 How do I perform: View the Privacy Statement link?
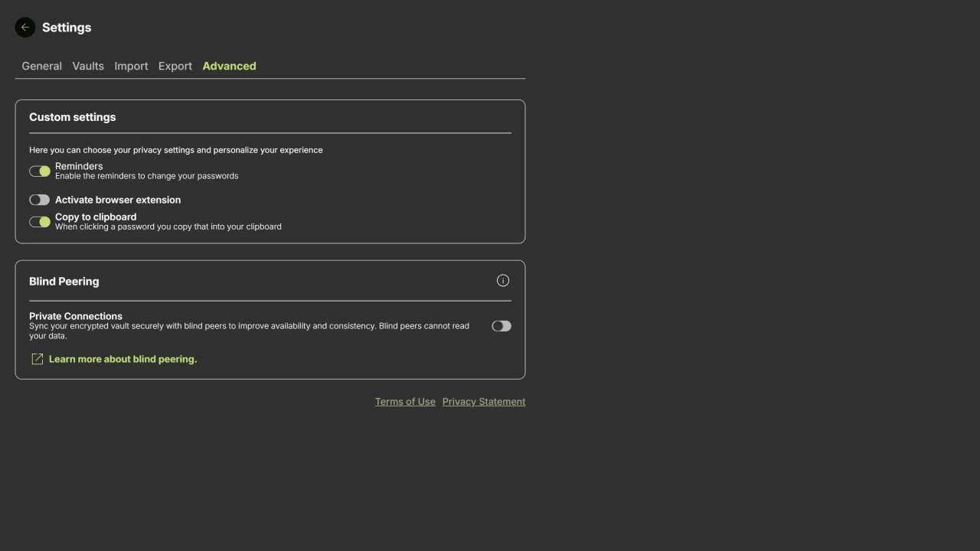pyautogui.click(x=483, y=402)
